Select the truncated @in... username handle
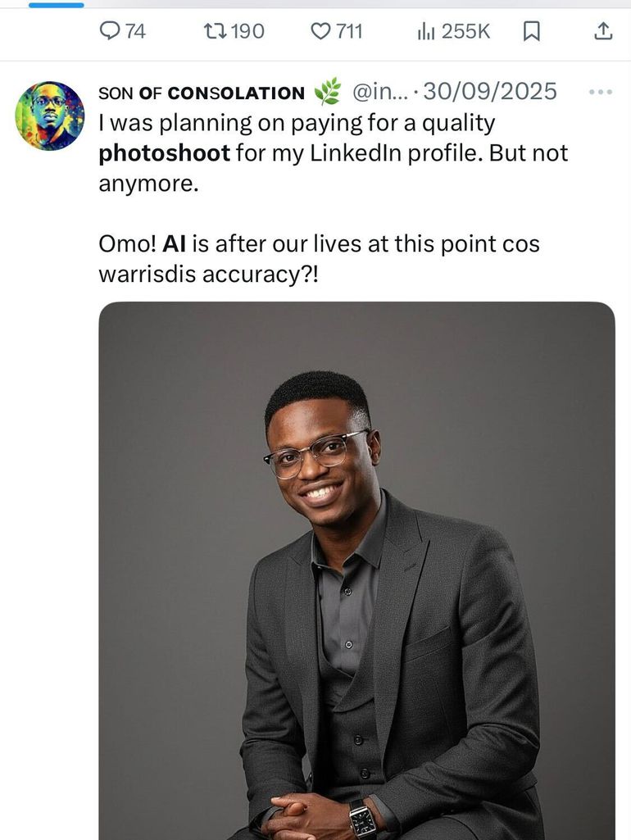The image size is (631, 840). 379,92
